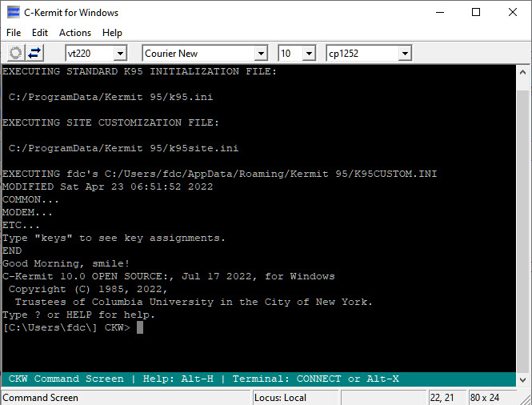Maximize the C-Kermit window
Screen dimensions: 532x405
pyautogui.click(x=476, y=12)
